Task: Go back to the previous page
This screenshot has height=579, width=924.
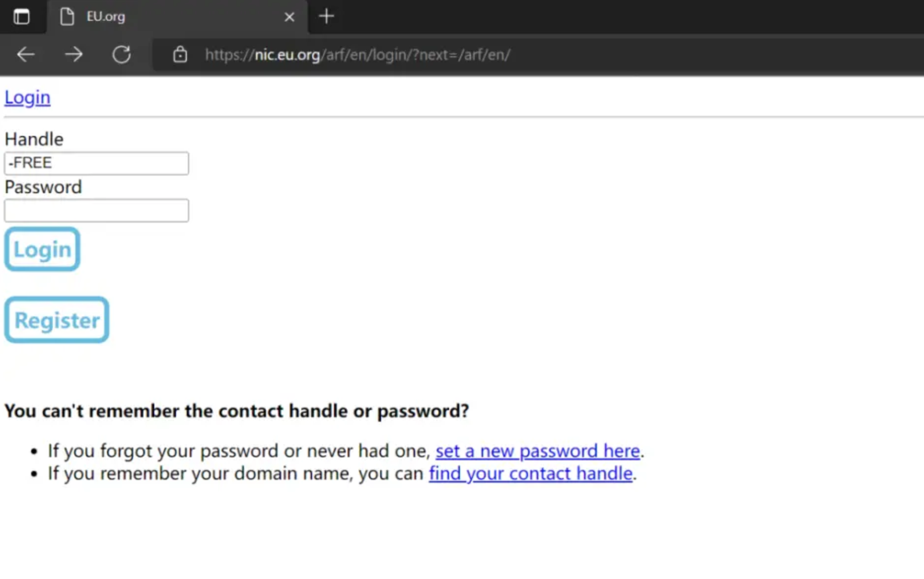Action: [26, 54]
